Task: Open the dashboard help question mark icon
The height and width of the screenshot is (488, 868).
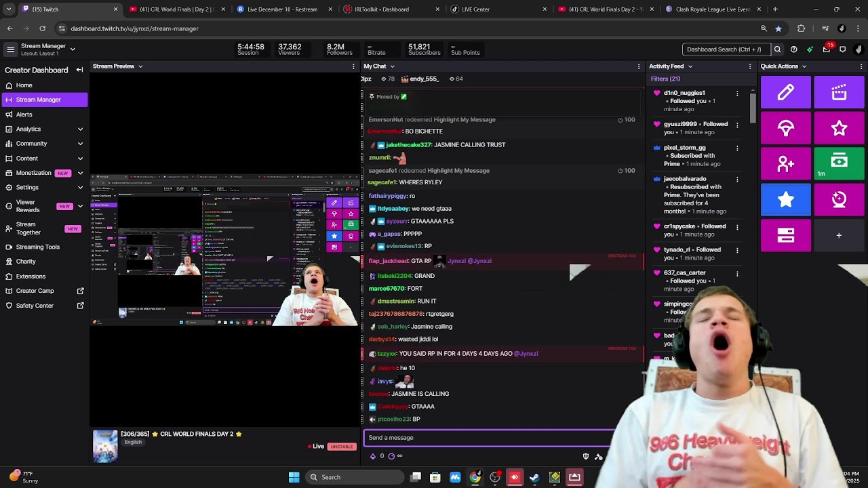Action: point(794,49)
